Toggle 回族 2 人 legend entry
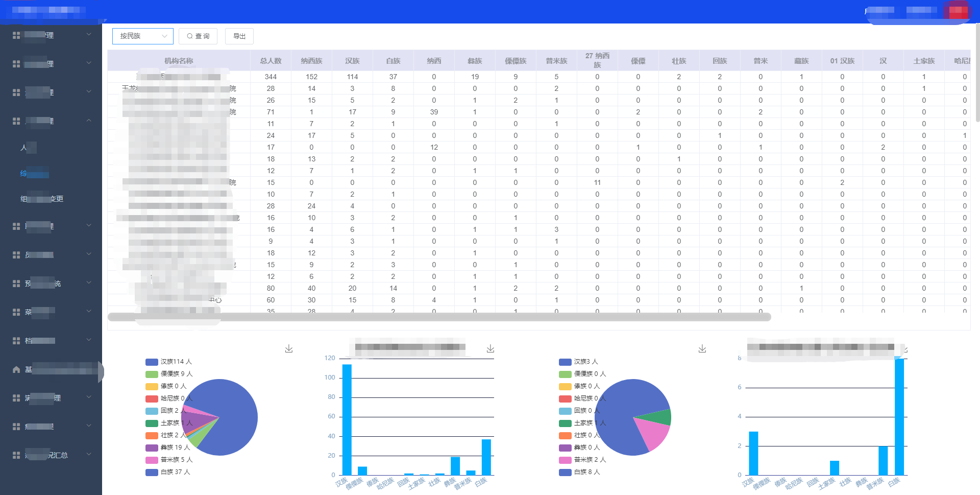The image size is (980, 495). [165, 411]
